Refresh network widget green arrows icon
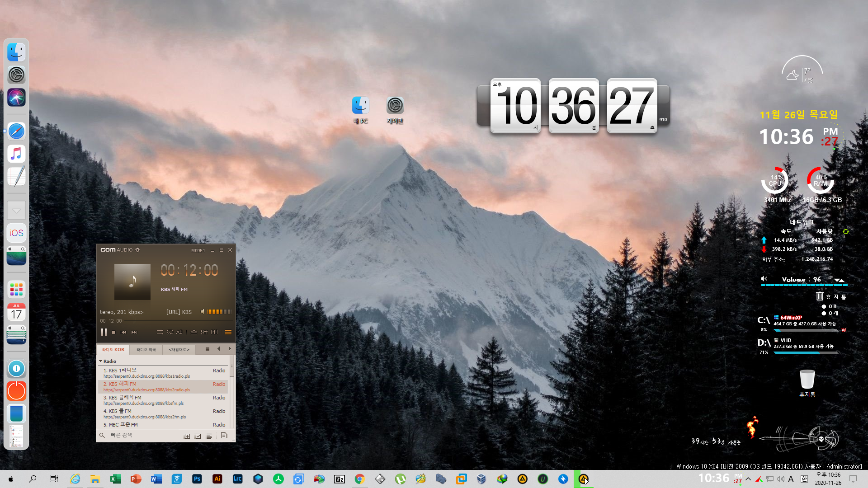The height and width of the screenshot is (488, 868). (845, 231)
